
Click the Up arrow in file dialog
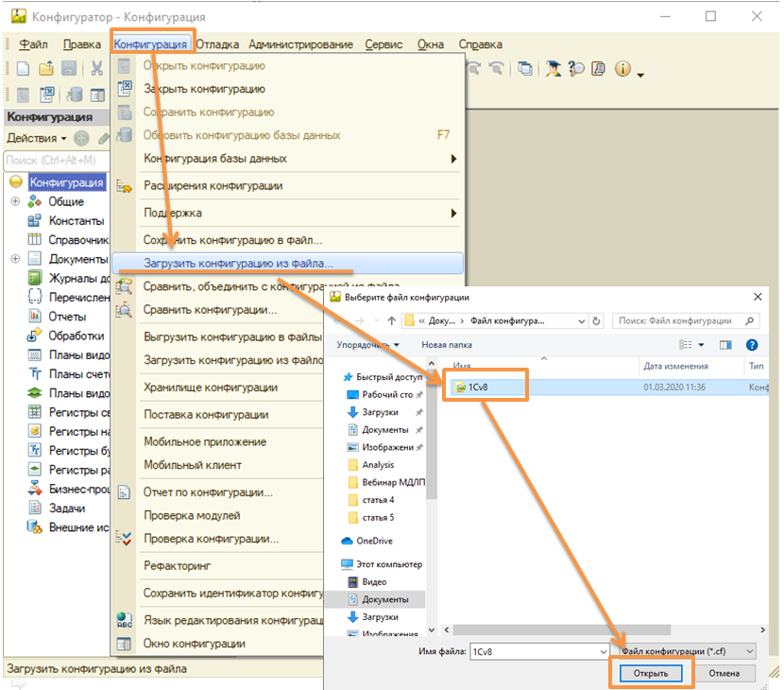[x=390, y=321]
